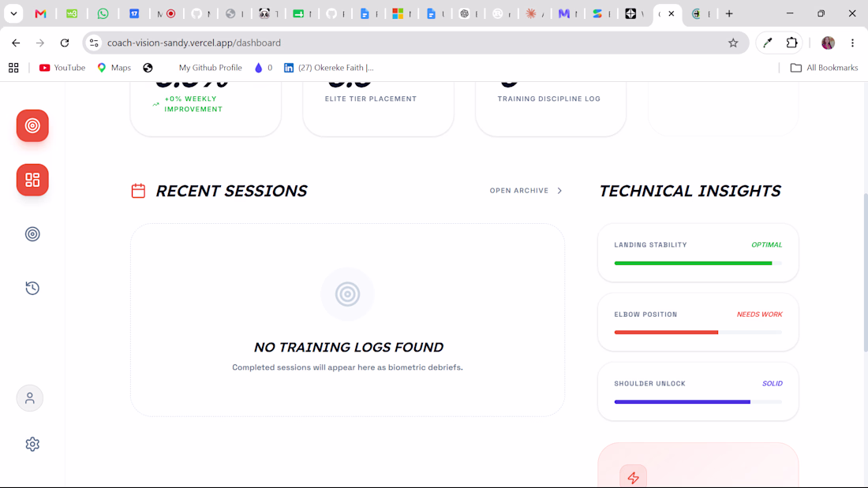
Task: Open a new browser tab
Action: [x=729, y=14]
